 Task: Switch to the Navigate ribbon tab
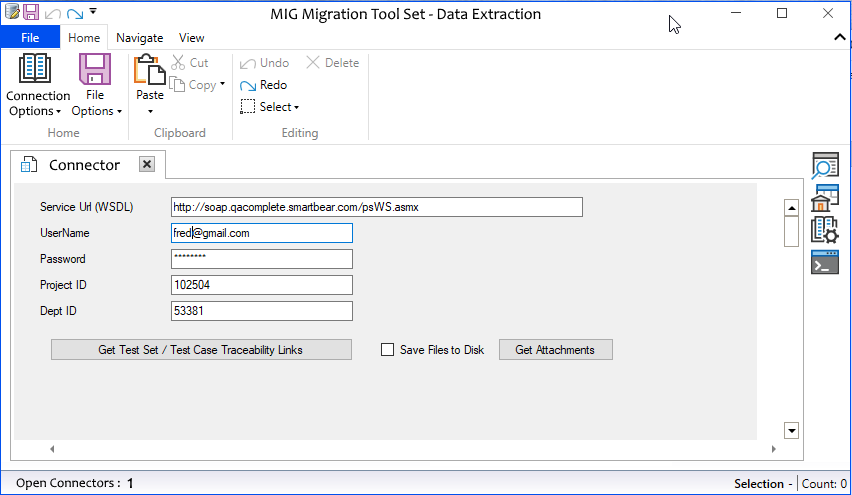(140, 37)
